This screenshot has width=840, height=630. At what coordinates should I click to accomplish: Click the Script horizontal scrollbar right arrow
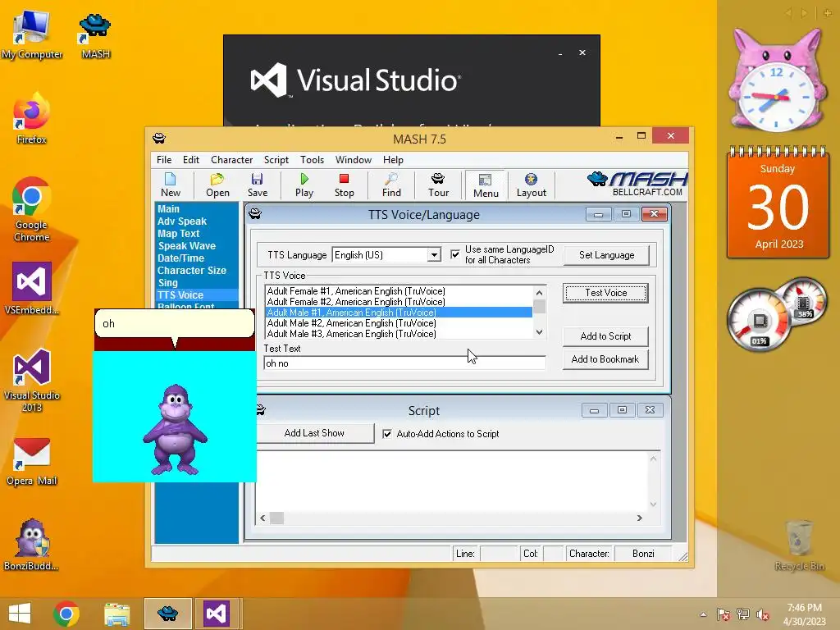(639, 518)
